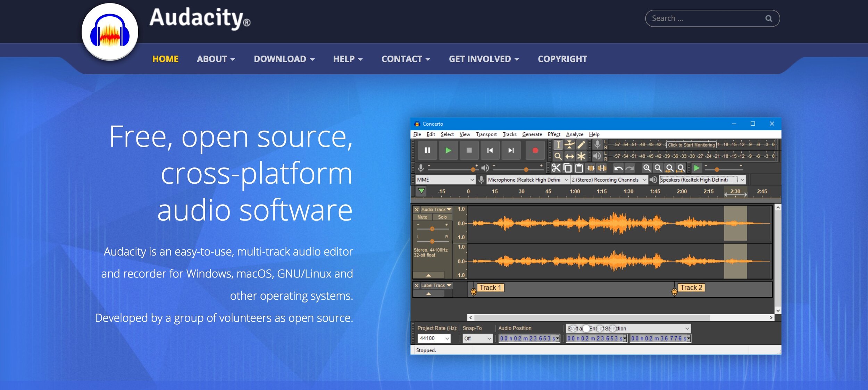The image size is (868, 390).
Task: Collapse Audio Track with up arrow
Action: 428,275
